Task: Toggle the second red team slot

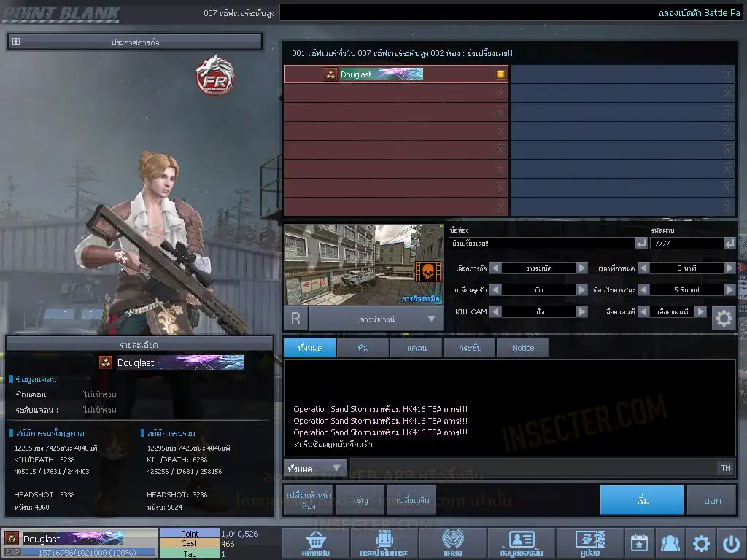Action: pyautogui.click(x=500, y=93)
